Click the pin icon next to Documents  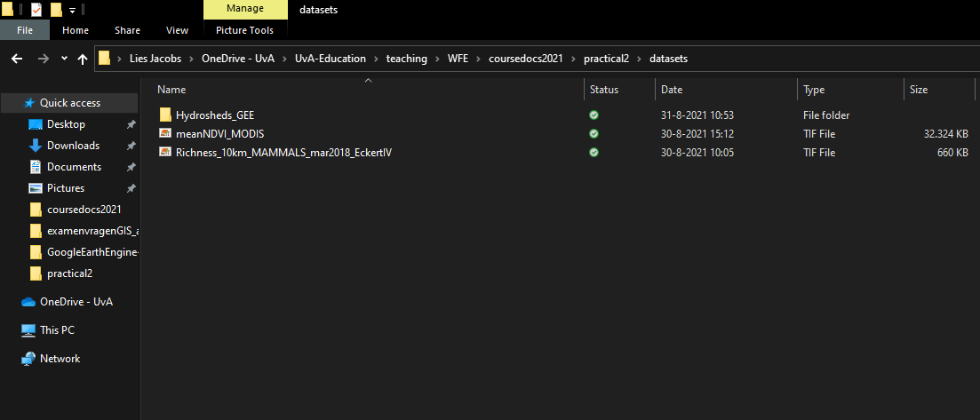[131, 167]
